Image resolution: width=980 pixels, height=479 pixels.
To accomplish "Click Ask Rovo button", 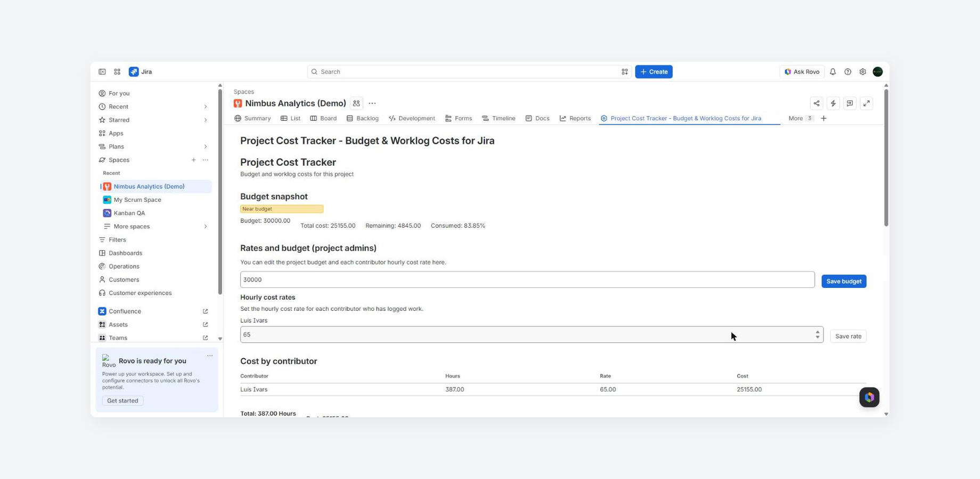I will click(802, 72).
